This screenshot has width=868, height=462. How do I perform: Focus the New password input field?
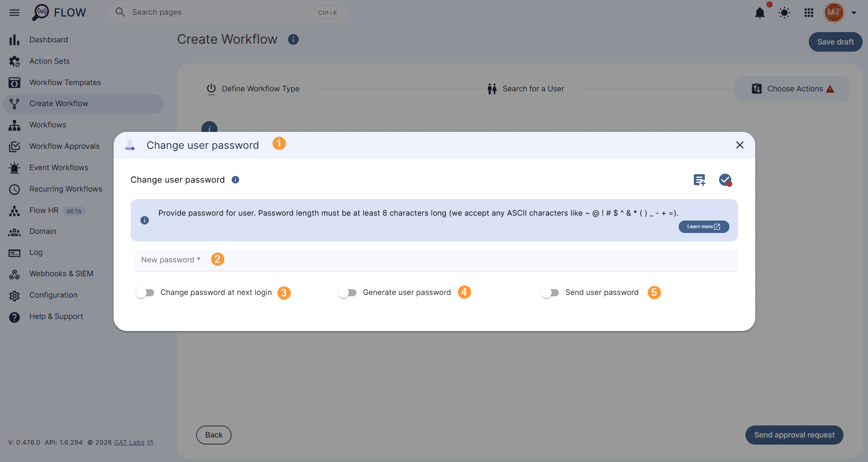tap(436, 260)
